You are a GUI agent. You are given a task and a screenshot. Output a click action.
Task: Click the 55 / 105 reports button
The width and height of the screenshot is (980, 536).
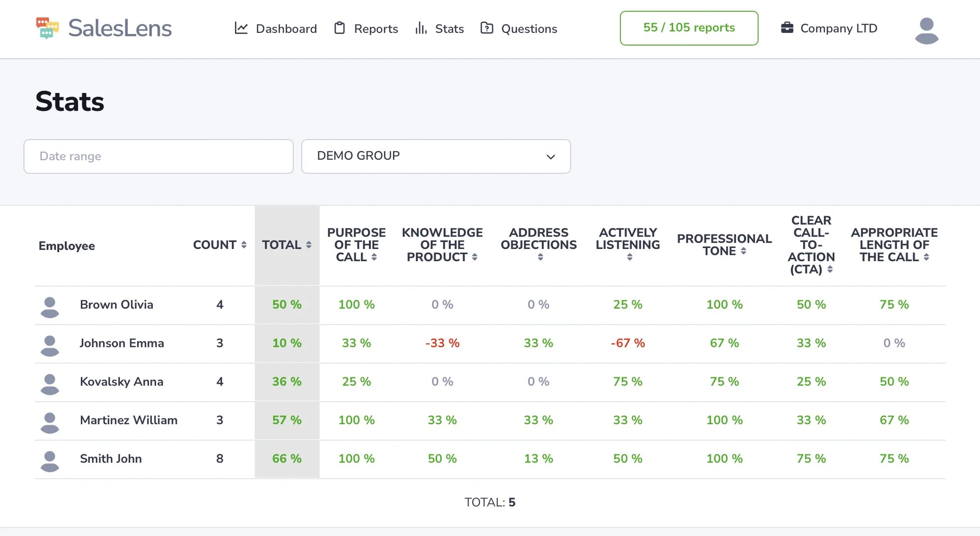coord(689,28)
